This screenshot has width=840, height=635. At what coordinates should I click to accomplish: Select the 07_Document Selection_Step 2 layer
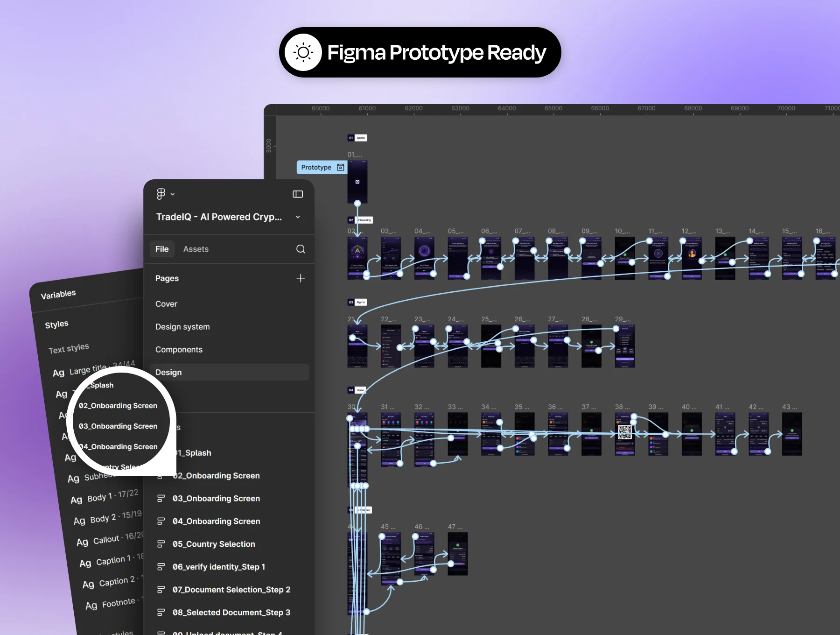[231, 590]
